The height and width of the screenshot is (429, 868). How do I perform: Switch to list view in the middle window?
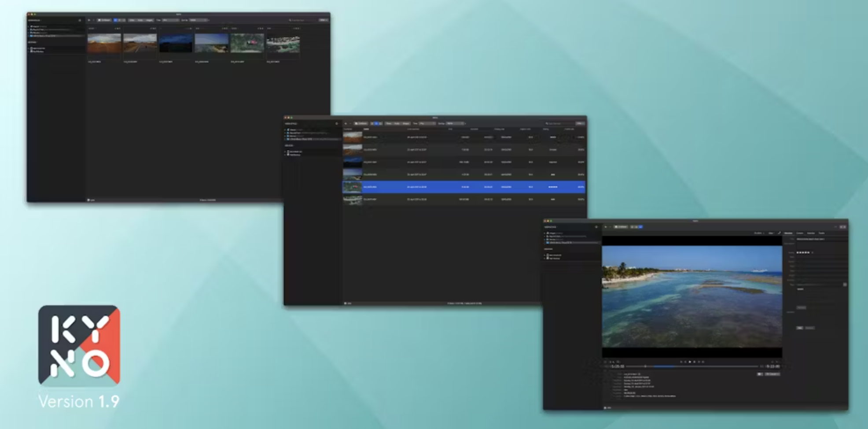(x=376, y=124)
